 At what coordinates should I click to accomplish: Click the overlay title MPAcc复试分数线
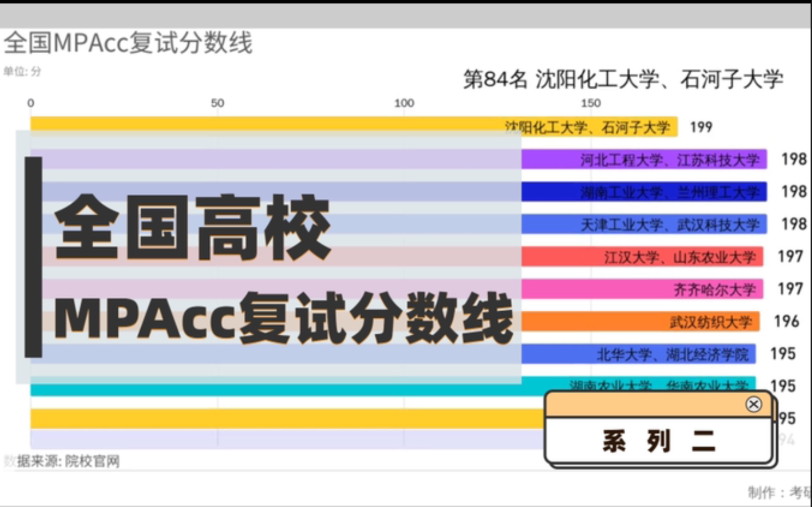[x=283, y=318]
